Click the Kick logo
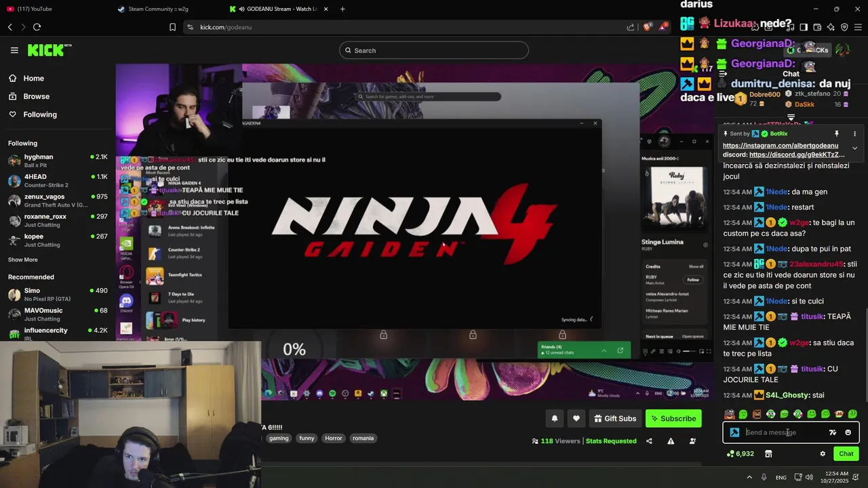The image size is (868, 488). (49, 50)
